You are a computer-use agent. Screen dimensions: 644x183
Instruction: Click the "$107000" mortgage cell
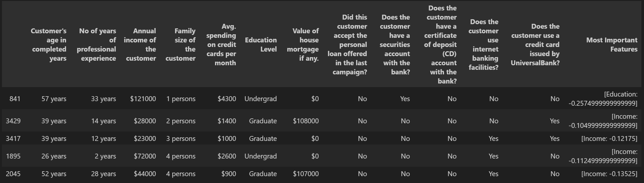306,174
